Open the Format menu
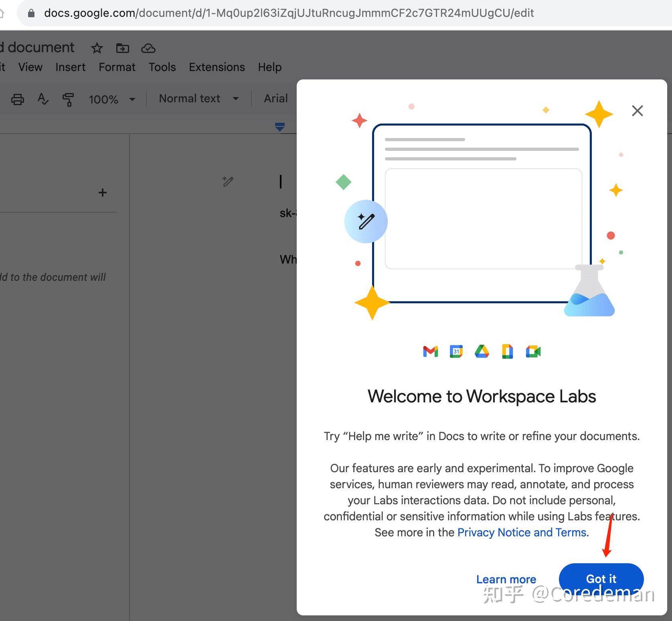672x621 pixels. click(x=117, y=67)
